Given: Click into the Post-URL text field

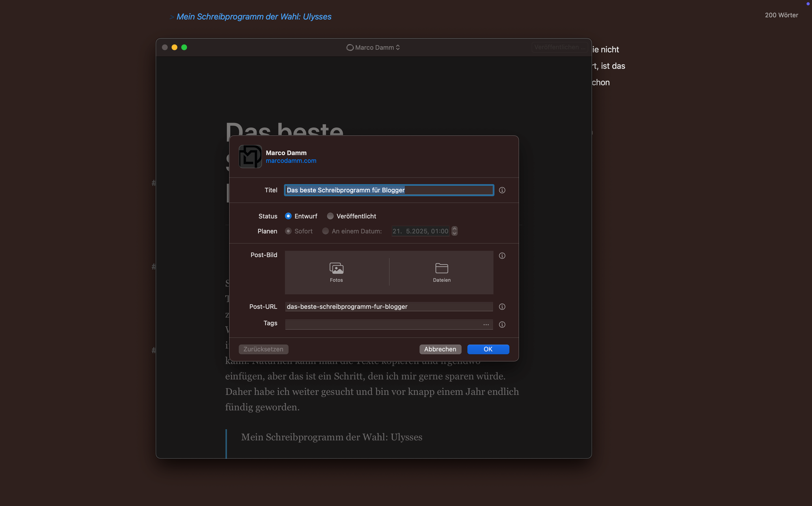Looking at the screenshot, I should (389, 307).
